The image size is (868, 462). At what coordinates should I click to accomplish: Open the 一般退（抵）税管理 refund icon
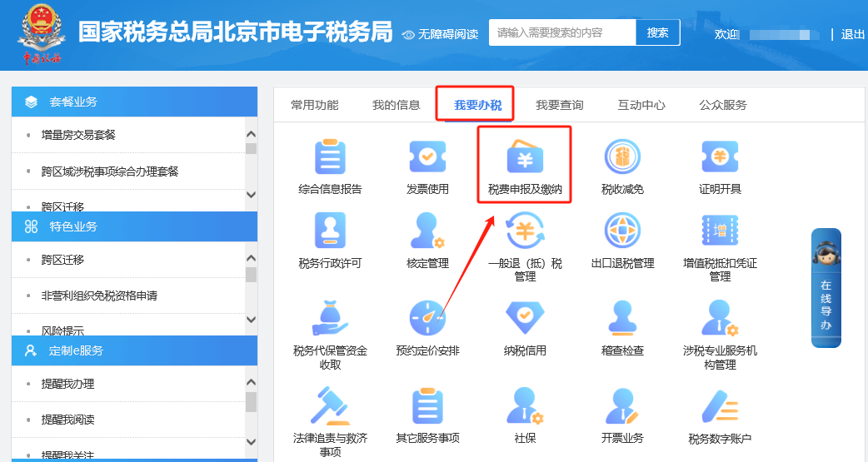tap(525, 231)
